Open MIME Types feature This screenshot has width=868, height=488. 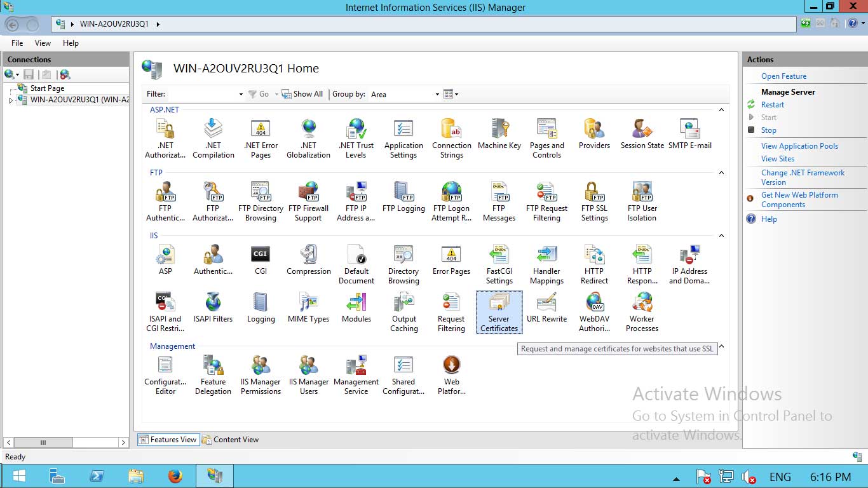click(308, 308)
